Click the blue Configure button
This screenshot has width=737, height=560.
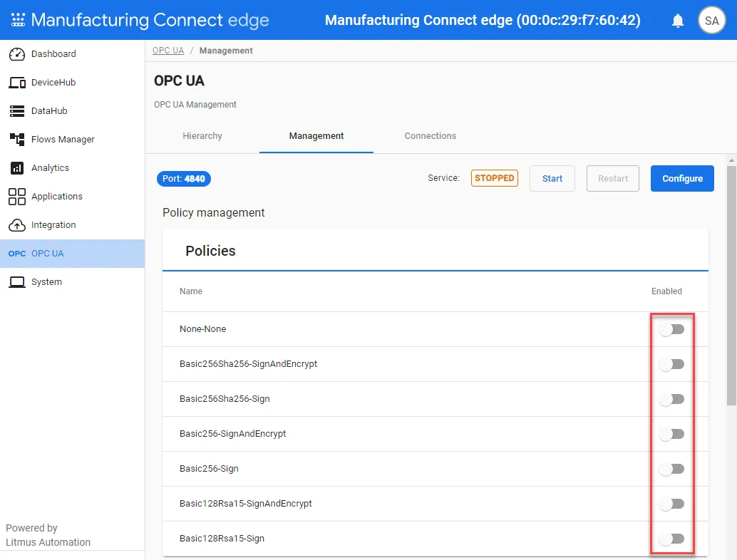click(682, 179)
